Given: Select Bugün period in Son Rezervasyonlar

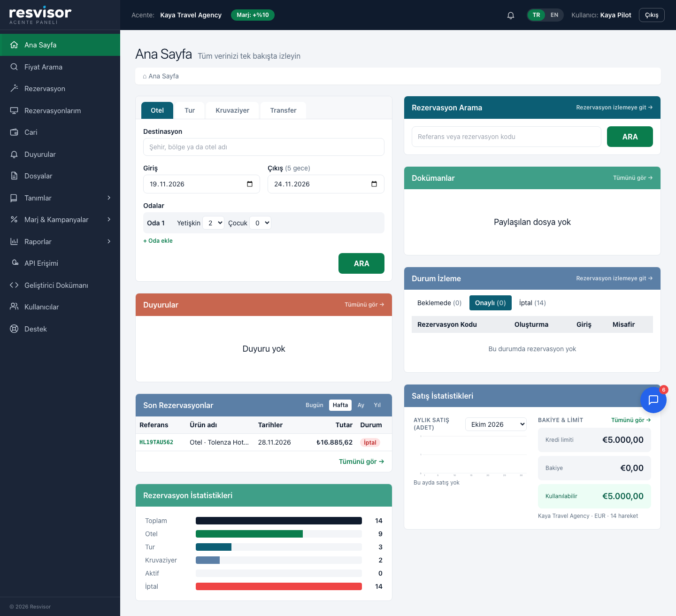Looking at the screenshot, I should tap(315, 405).
